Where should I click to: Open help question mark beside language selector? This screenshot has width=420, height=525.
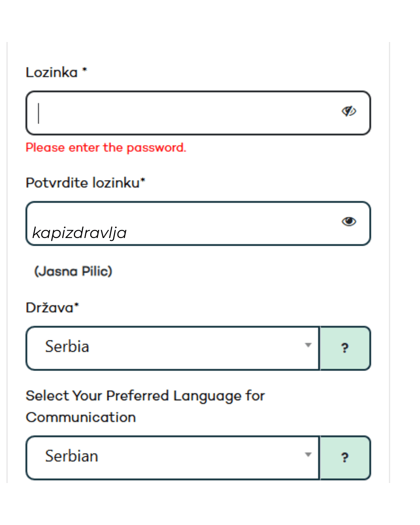[345, 458]
